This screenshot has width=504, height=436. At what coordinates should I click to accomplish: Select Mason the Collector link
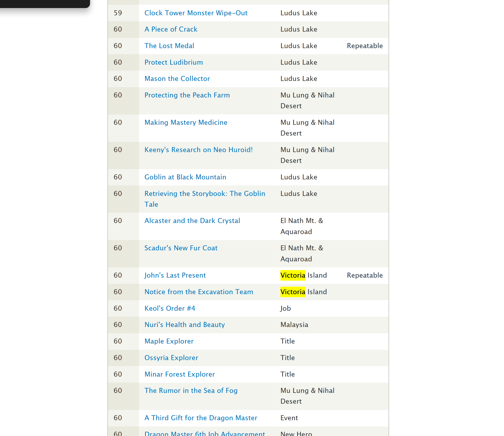coord(177,79)
